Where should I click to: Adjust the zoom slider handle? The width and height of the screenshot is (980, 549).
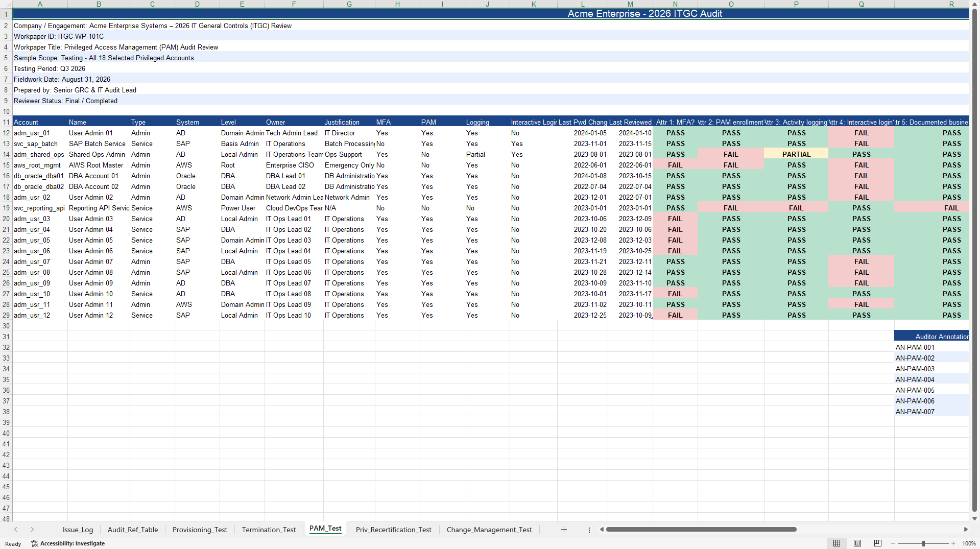point(923,543)
